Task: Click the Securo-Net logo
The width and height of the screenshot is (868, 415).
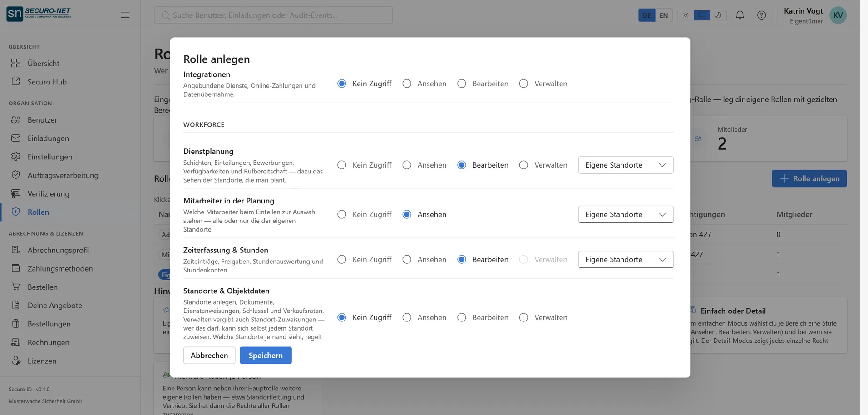Action: (39, 14)
